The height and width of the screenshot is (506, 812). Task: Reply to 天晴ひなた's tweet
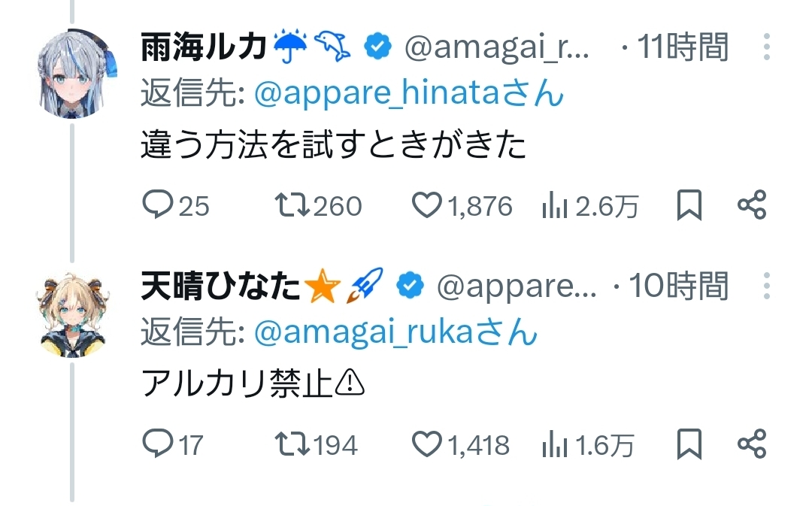(x=156, y=444)
